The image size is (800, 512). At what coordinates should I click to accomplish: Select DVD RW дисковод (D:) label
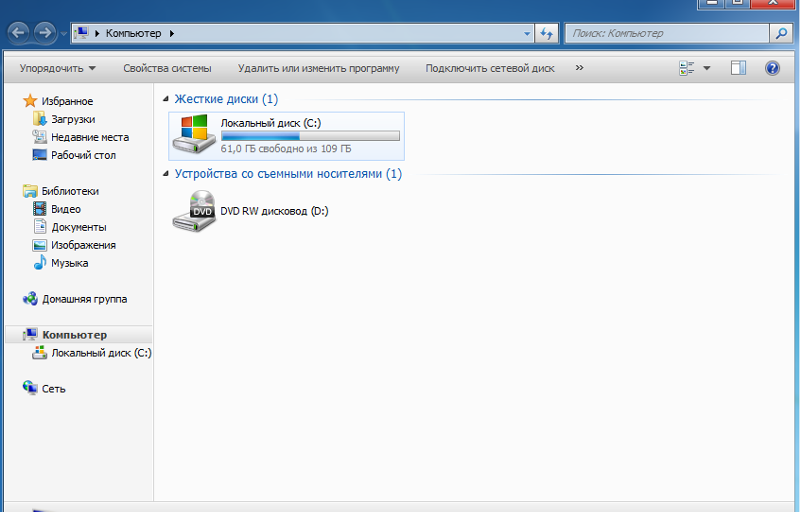(274, 211)
